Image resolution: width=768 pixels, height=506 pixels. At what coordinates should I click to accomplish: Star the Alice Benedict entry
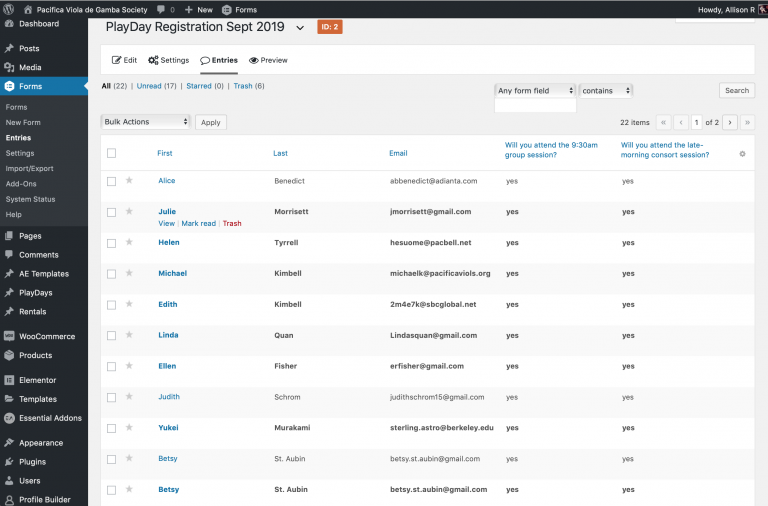[129, 180]
